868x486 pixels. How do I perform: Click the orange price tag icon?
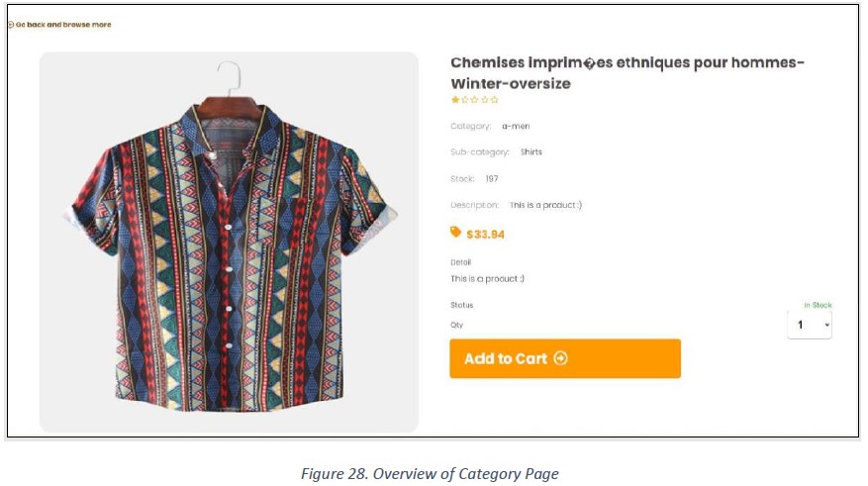(x=455, y=232)
